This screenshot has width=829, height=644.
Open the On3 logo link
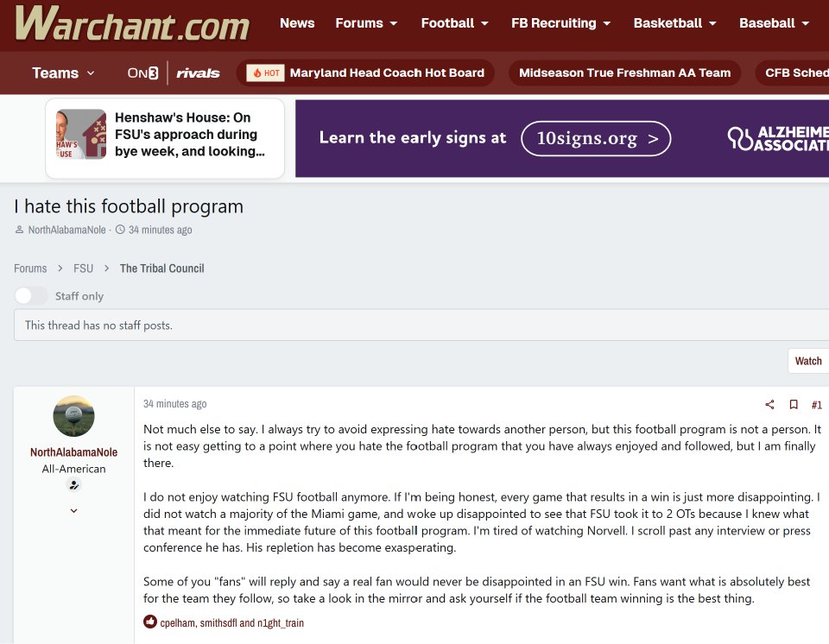pyautogui.click(x=142, y=73)
